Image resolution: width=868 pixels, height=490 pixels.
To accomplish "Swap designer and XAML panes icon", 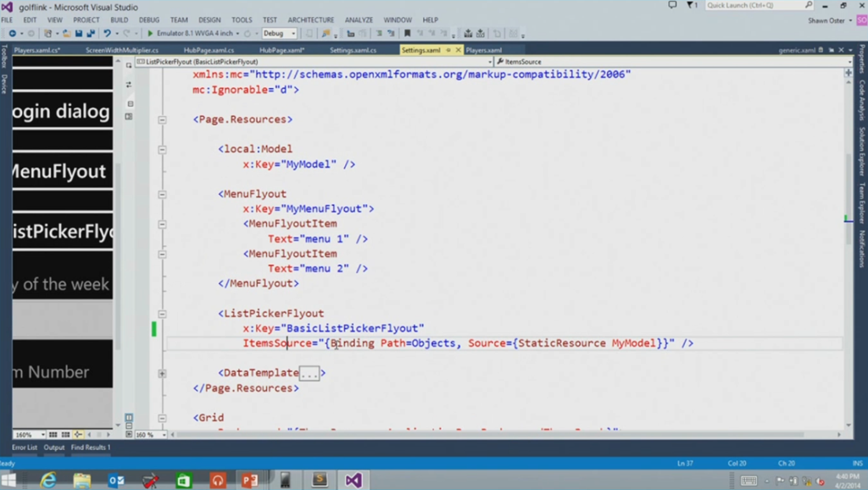I will pos(129,85).
